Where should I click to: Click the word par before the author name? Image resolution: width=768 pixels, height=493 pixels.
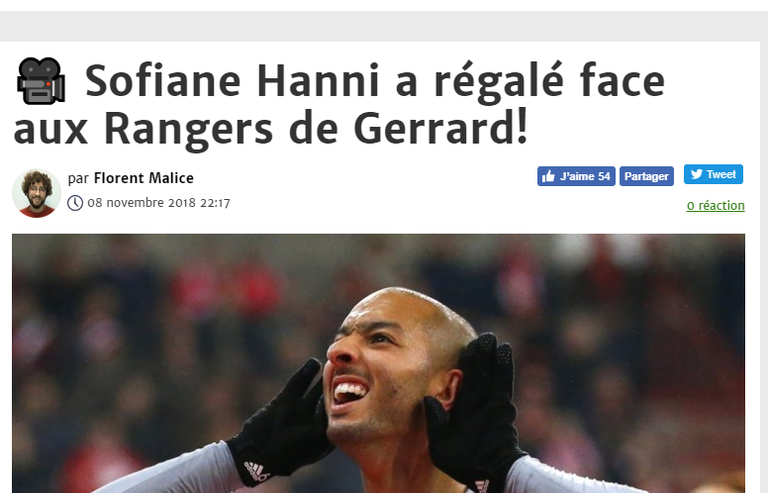point(78,179)
